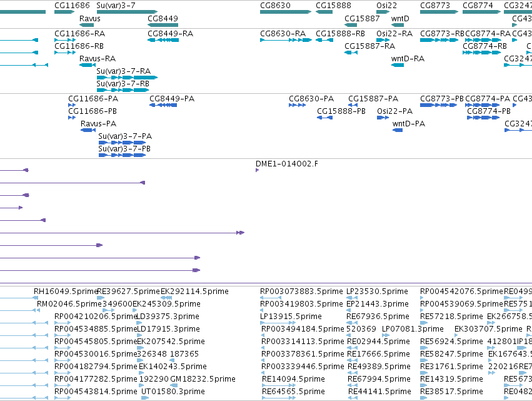Select the CG8774 gene bar
532x401 pixels.
tap(482, 12)
